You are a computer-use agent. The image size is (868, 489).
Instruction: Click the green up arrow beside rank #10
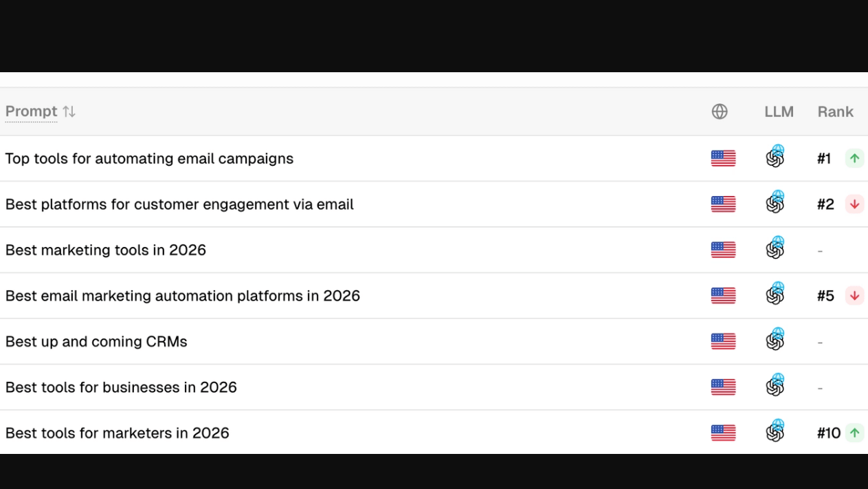pyautogui.click(x=854, y=433)
